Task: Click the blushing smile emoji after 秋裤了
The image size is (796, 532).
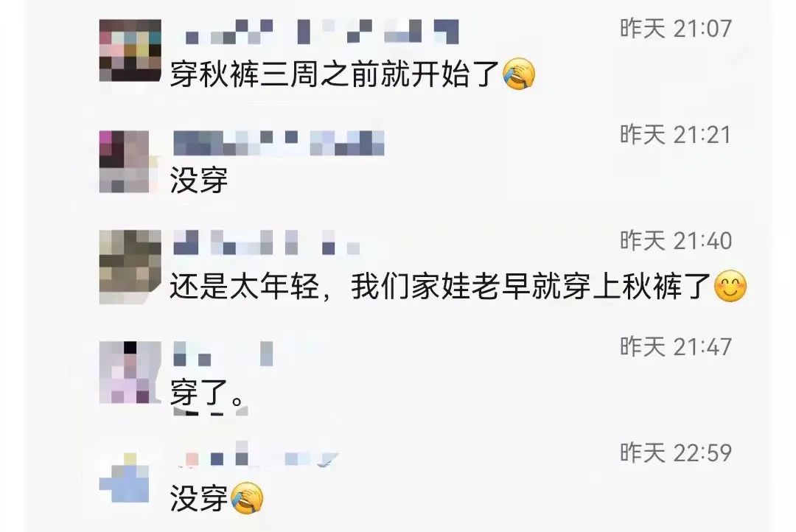Action: click(x=730, y=287)
